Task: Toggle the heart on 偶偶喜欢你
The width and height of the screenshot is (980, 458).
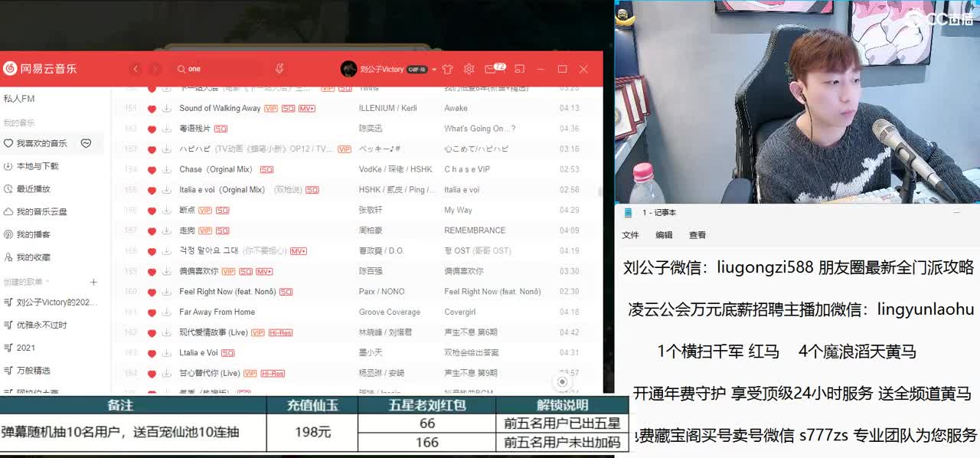Action: (x=152, y=272)
